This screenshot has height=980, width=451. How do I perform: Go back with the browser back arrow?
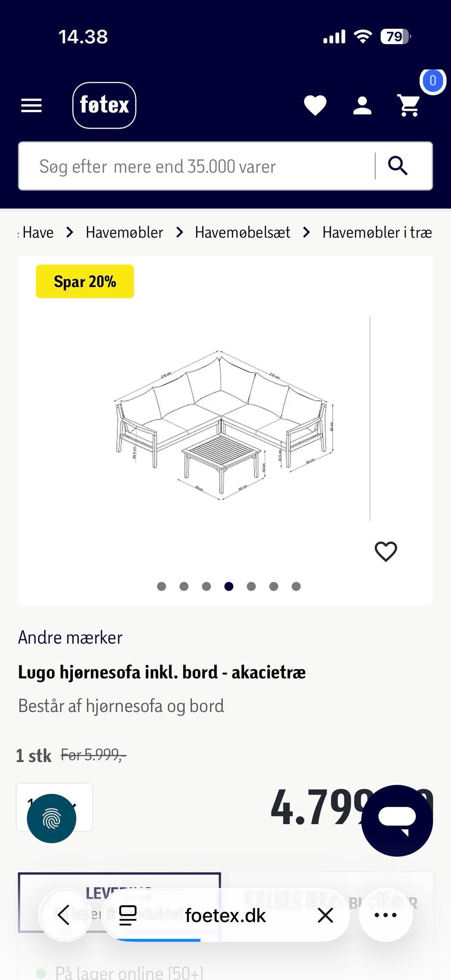pos(65,915)
